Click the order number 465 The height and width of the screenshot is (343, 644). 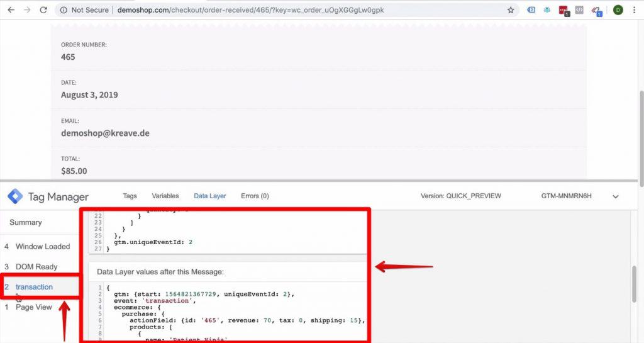pos(68,57)
